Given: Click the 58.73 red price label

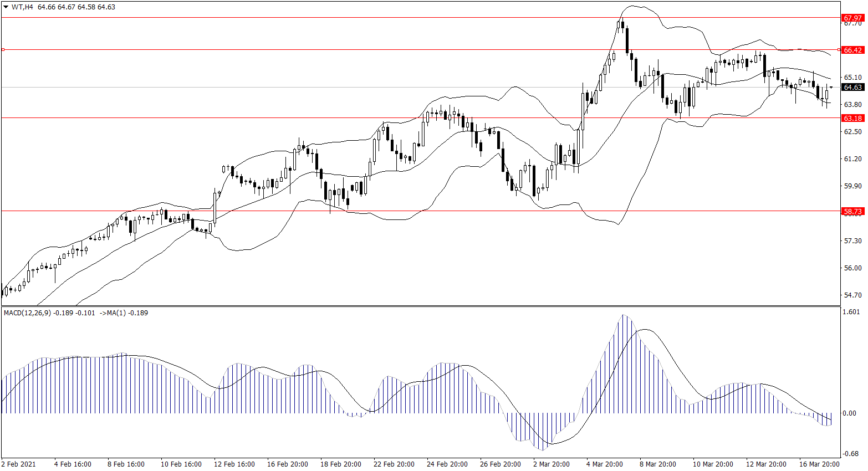Looking at the screenshot, I should [x=852, y=211].
